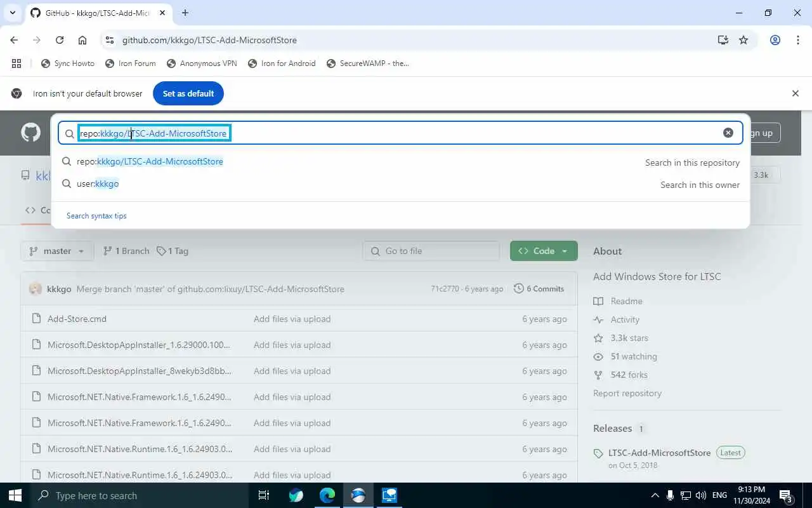812x508 pixels.
Task: Click the ENG language indicator
Action: (x=719, y=495)
